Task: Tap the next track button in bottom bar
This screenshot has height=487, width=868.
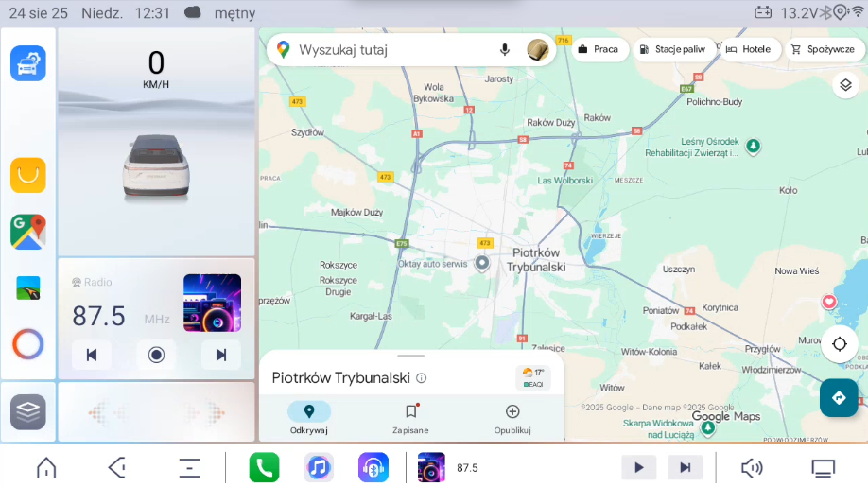Action: point(686,468)
